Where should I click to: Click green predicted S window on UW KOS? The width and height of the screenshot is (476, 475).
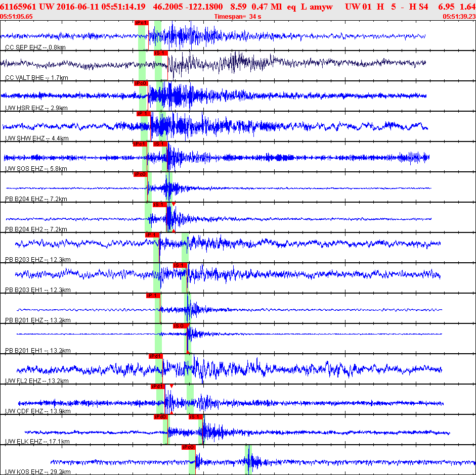[248, 460]
